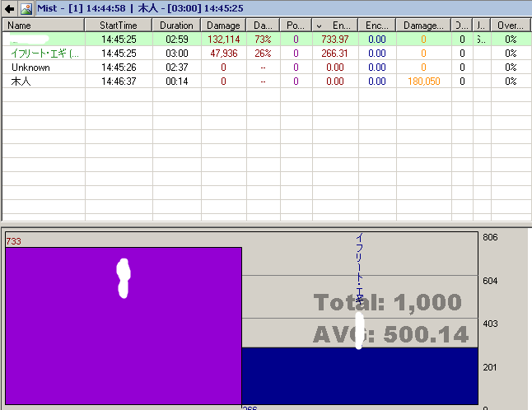Toggle sort arrow on En... column
Image resolution: width=532 pixels, height=410 pixels.
pyautogui.click(x=319, y=26)
